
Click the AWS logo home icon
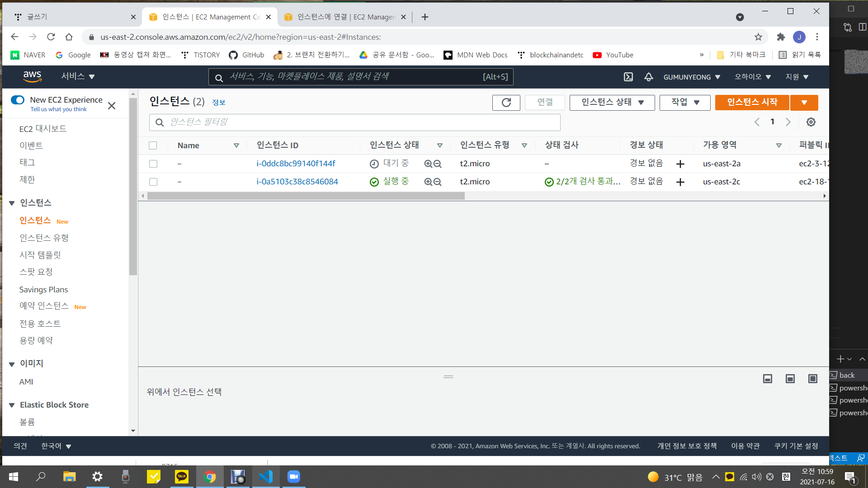tap(32, 76)
